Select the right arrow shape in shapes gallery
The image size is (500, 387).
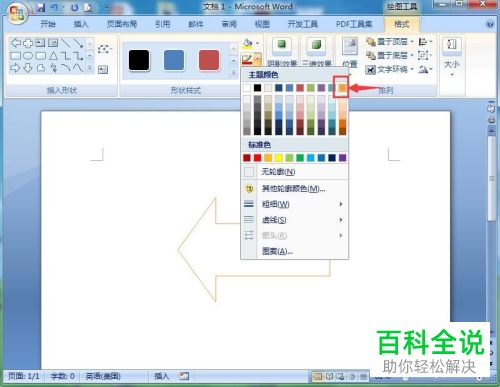click(16, 68)
